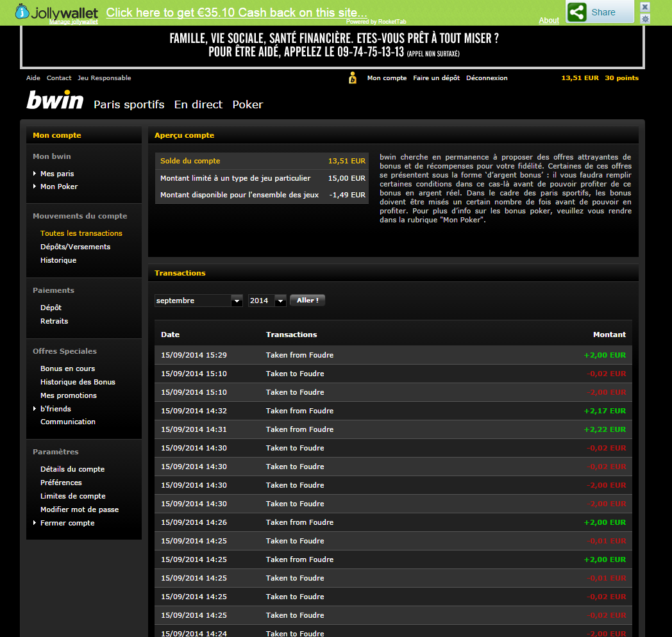Click the Jollywallet logo icon
Screen dimensions: 672x637
coord(22,12)
